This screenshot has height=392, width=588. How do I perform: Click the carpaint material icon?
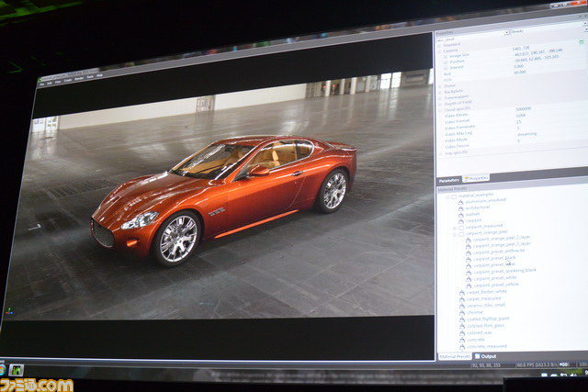[x=461, y=221]
